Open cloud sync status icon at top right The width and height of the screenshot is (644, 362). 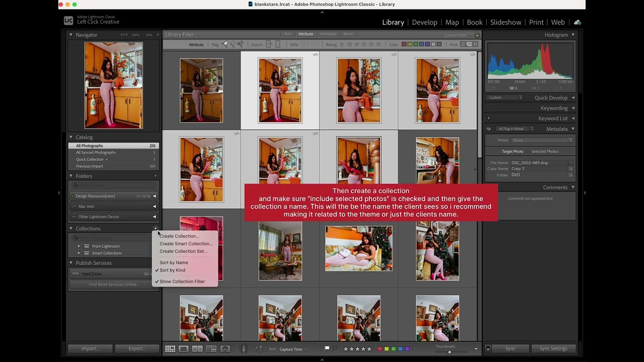[577, 22]
